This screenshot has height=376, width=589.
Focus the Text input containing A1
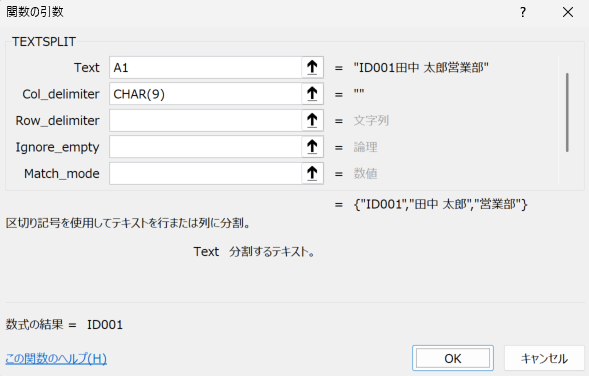coord(205,68)
